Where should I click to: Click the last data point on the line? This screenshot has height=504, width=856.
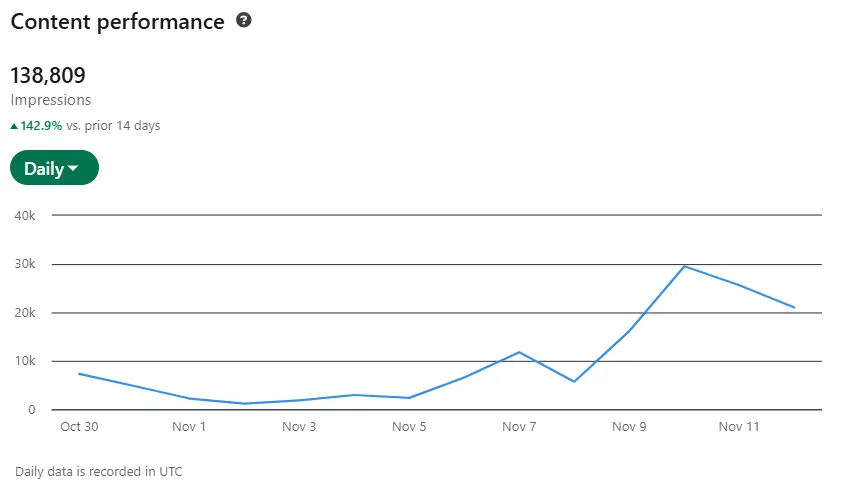pos(795,307)
